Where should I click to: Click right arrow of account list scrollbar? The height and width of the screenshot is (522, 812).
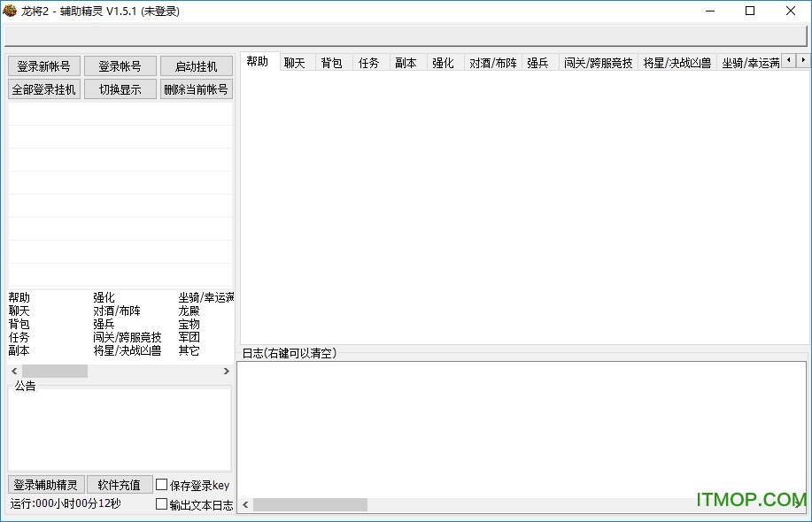pos(226,372)
